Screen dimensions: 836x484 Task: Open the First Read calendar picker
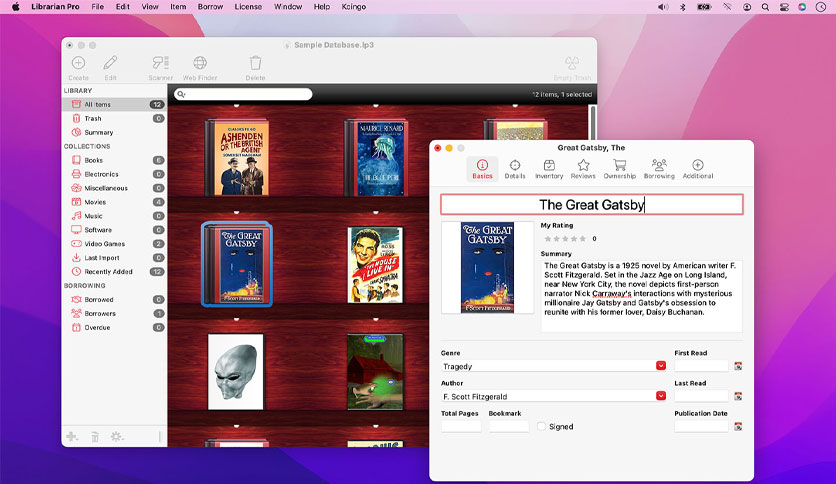click(738, 366)
